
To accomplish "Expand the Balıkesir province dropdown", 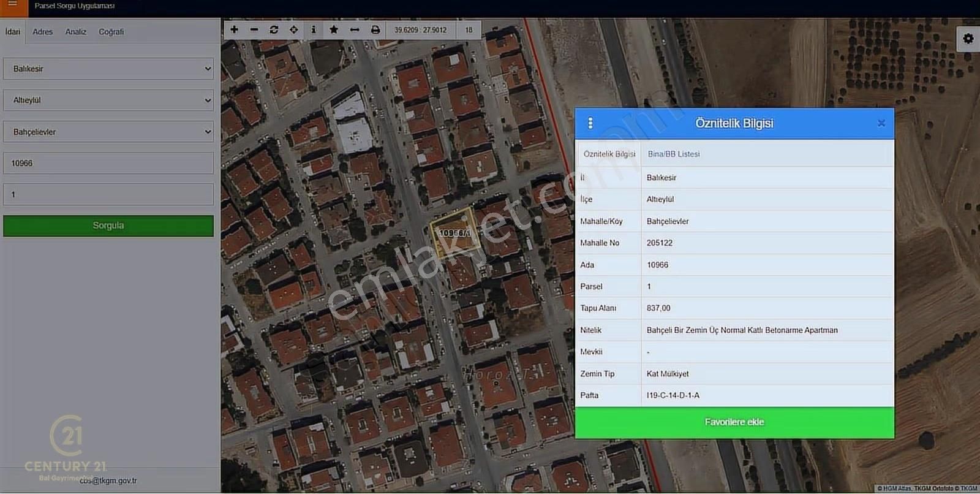I will coord(108,69).
